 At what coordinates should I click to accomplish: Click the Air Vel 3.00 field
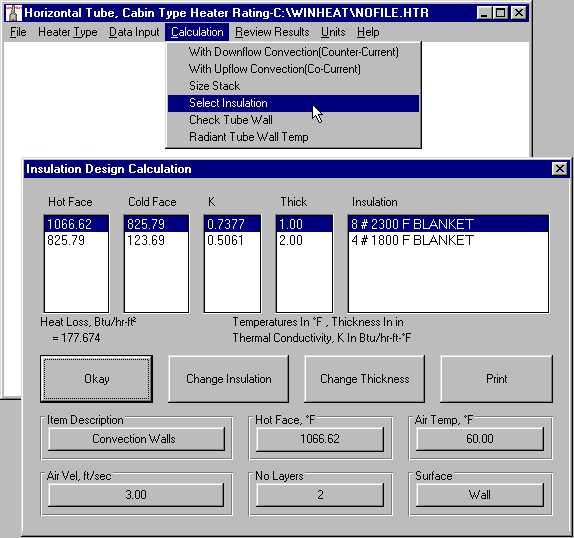click(136, 495)
